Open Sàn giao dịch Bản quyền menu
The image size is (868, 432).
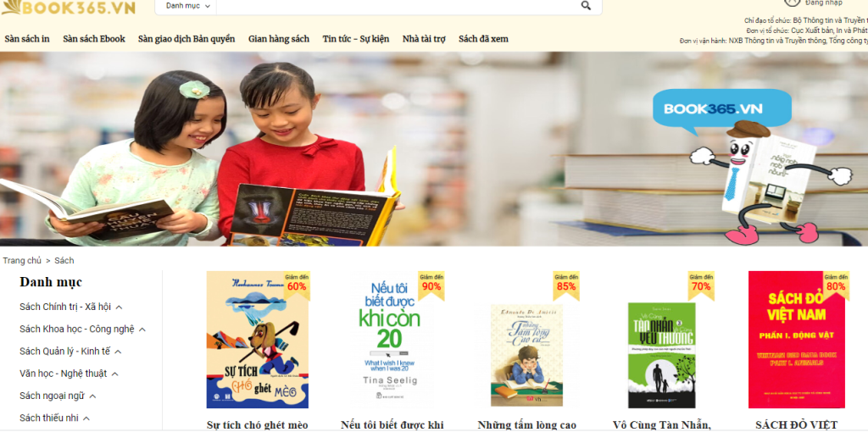(186, 39)
